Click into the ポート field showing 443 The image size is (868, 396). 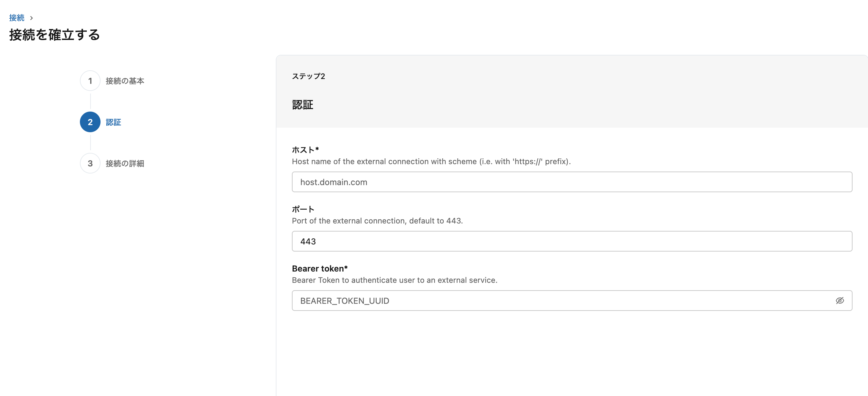pos(572,242)
